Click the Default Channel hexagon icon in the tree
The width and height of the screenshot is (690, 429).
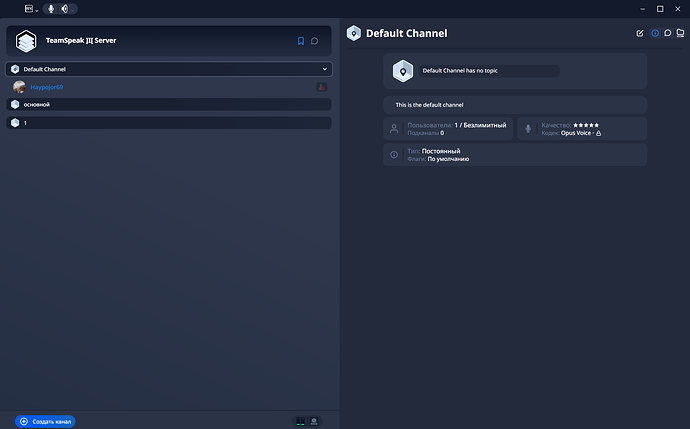coord(15,69)
